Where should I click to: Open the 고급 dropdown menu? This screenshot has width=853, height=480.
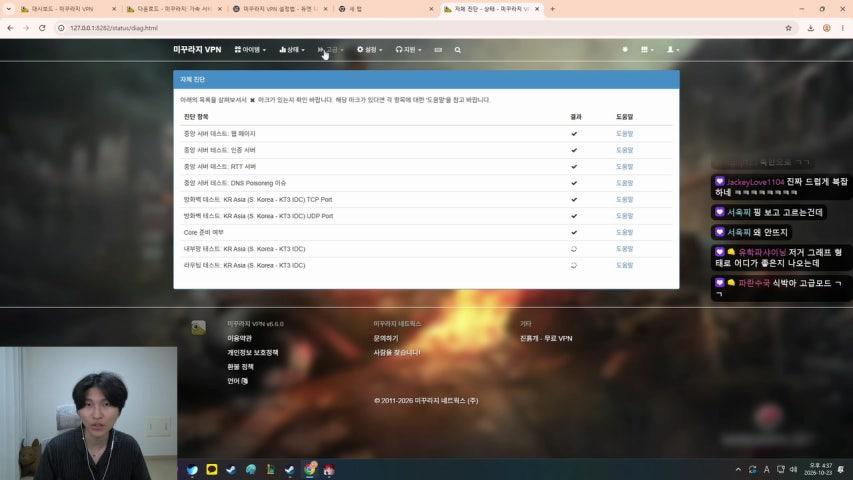pyautogui.click(x=330, y=50)
